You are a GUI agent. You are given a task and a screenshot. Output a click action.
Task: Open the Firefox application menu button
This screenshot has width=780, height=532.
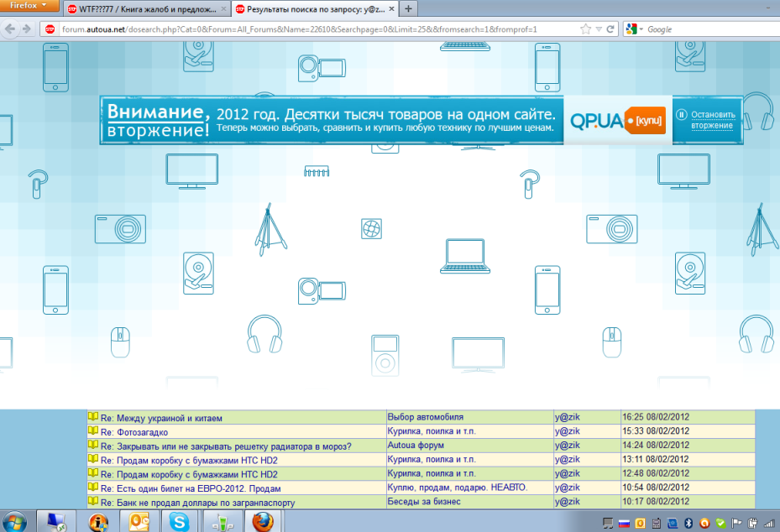(29, 7)
